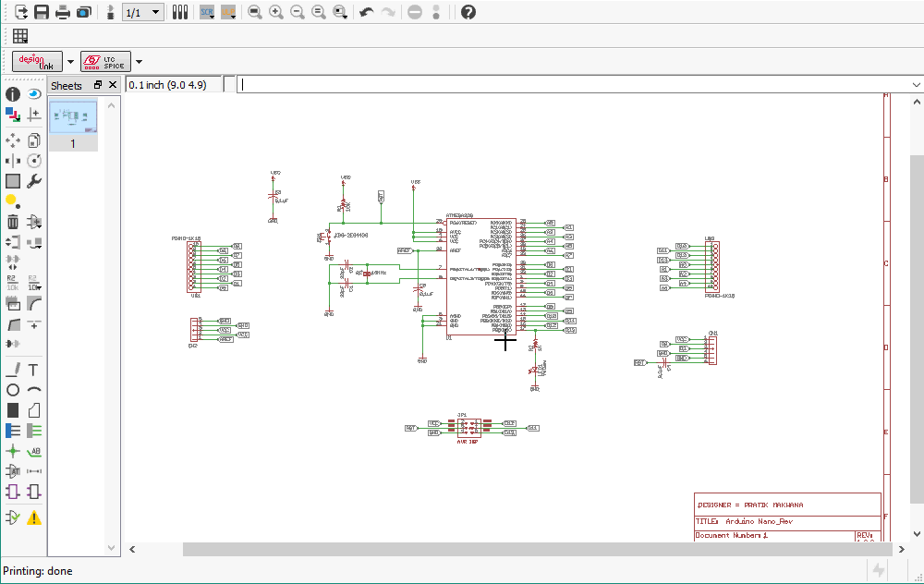Select the Mirror tool
The image size is (924, 584).
coord(12,160)
